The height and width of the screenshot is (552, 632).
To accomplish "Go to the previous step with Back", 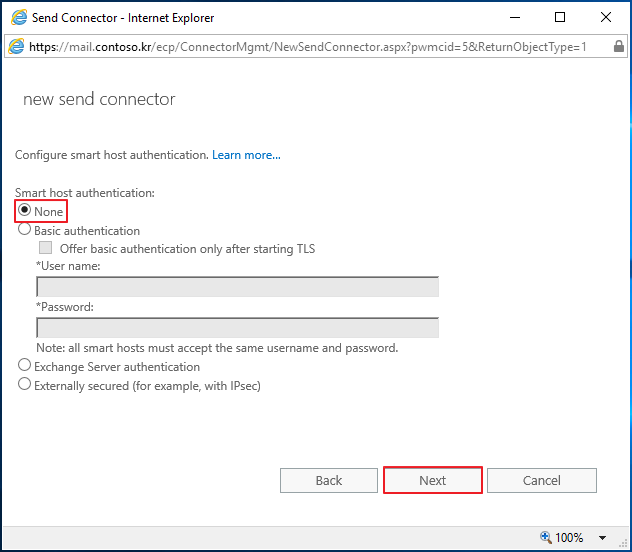I will pyautogui.click(x=329, y=480).
